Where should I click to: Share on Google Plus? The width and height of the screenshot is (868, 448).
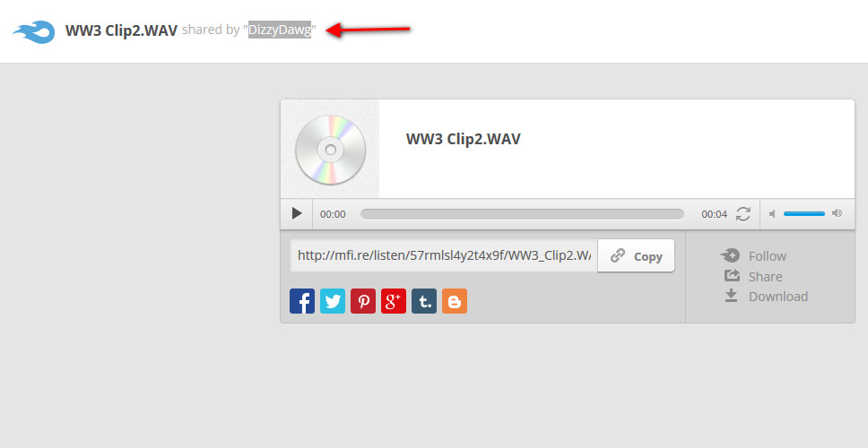394,301
